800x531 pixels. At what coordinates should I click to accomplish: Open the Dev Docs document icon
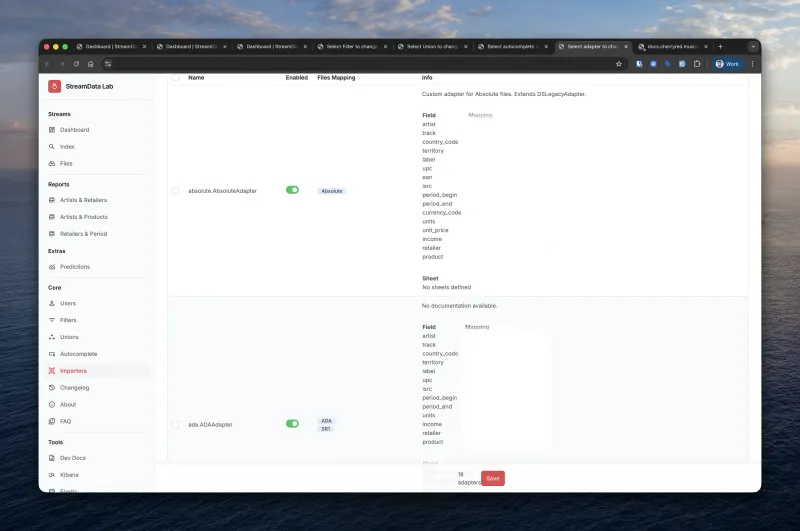click(x=52, y=458)
